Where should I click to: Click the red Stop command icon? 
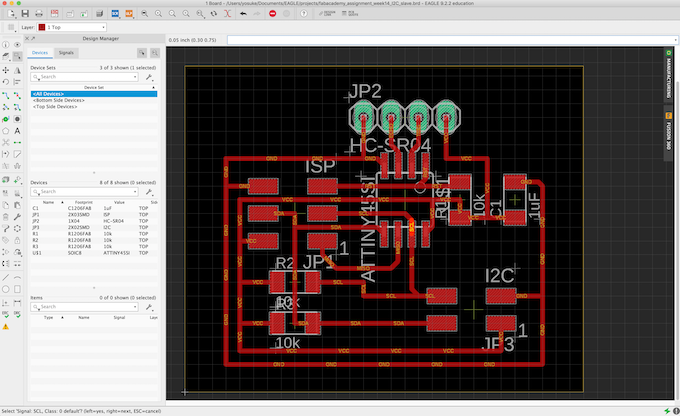coord(273,15)
